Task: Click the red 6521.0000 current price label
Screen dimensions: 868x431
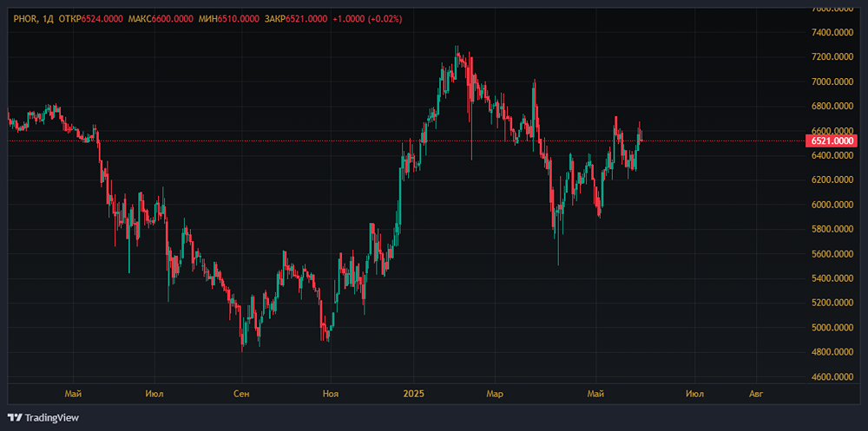Action: click(830, 141)
